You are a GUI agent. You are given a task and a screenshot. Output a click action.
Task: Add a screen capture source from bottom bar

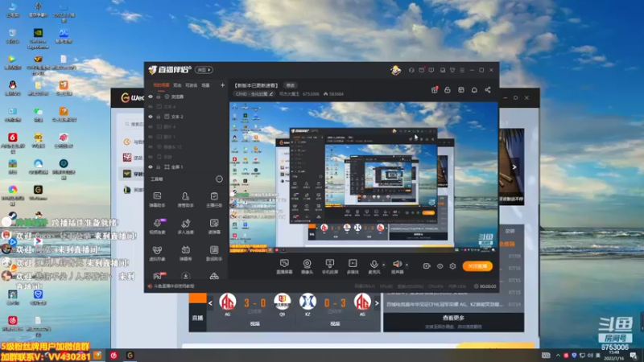point(284,266)
